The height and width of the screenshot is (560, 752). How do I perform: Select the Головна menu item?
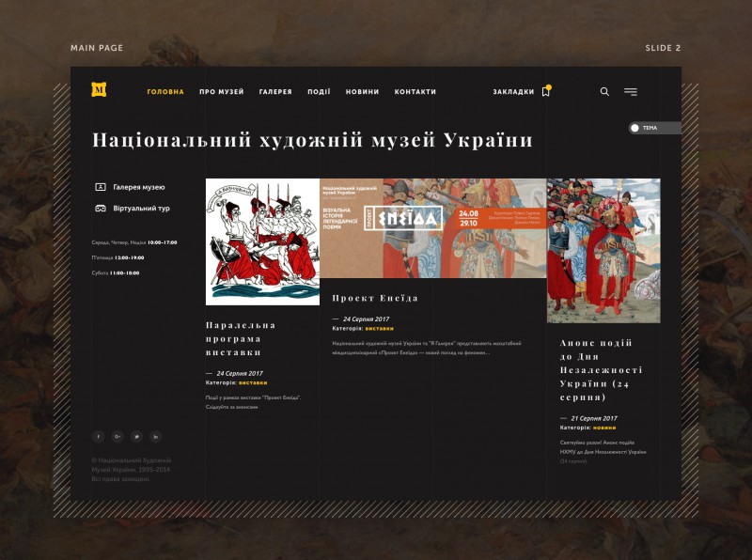pyautogui.click(x=165, y=91)
